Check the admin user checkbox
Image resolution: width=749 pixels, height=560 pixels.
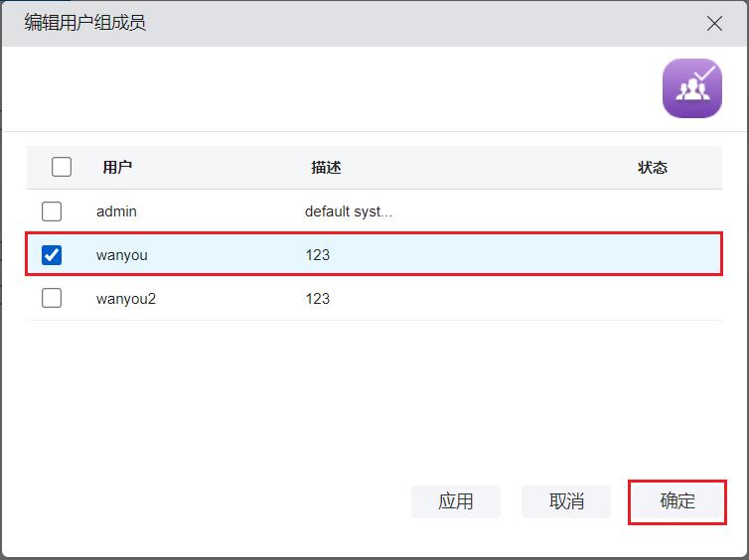52,211
